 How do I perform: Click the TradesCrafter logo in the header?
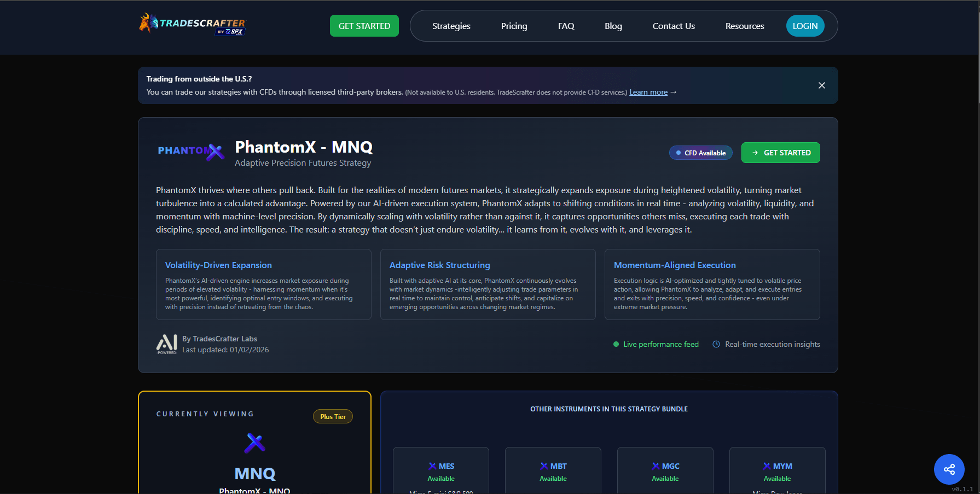[x=193, y=25]
